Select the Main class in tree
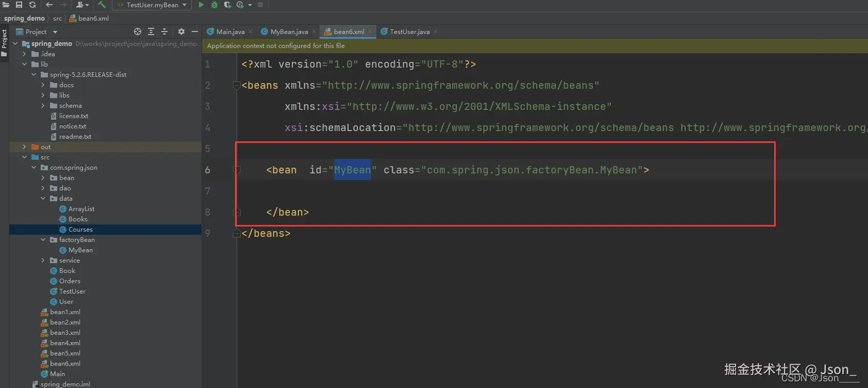Screen dimensions: 868x388 click(x=53, y=374)
